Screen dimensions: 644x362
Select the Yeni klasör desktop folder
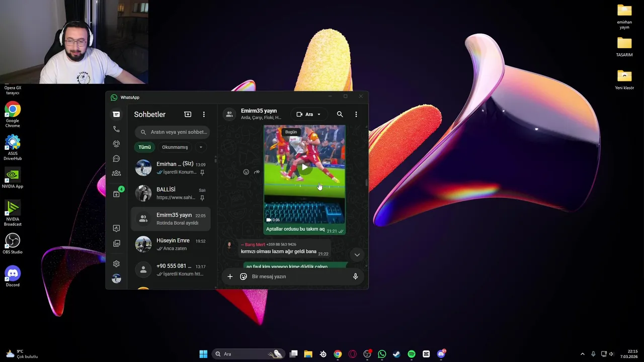(x=624, y=80)
